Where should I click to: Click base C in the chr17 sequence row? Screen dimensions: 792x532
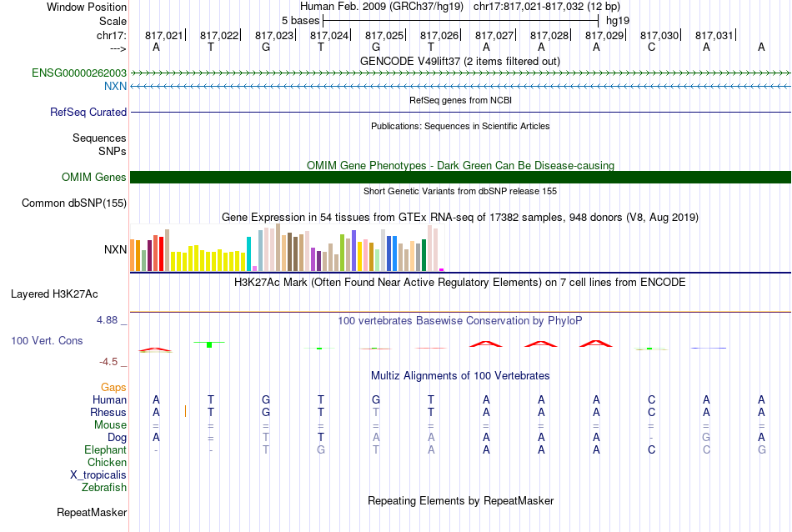pos(652,47)
